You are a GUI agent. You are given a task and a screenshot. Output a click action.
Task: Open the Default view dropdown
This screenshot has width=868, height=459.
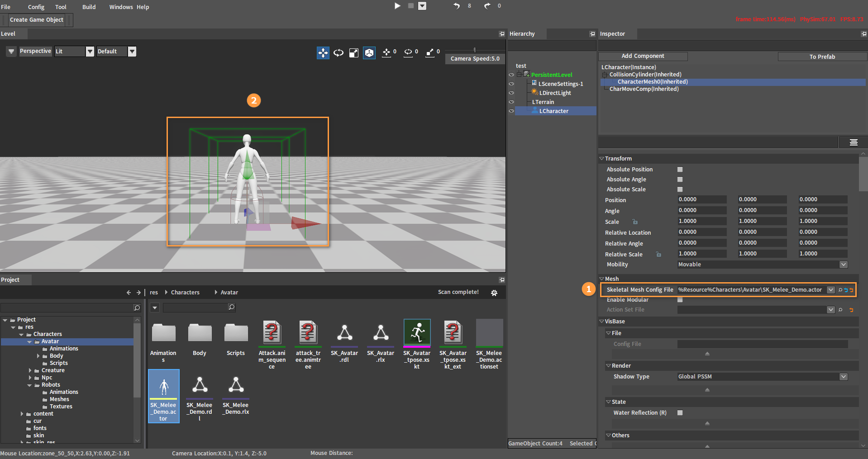tap(132, 52)
